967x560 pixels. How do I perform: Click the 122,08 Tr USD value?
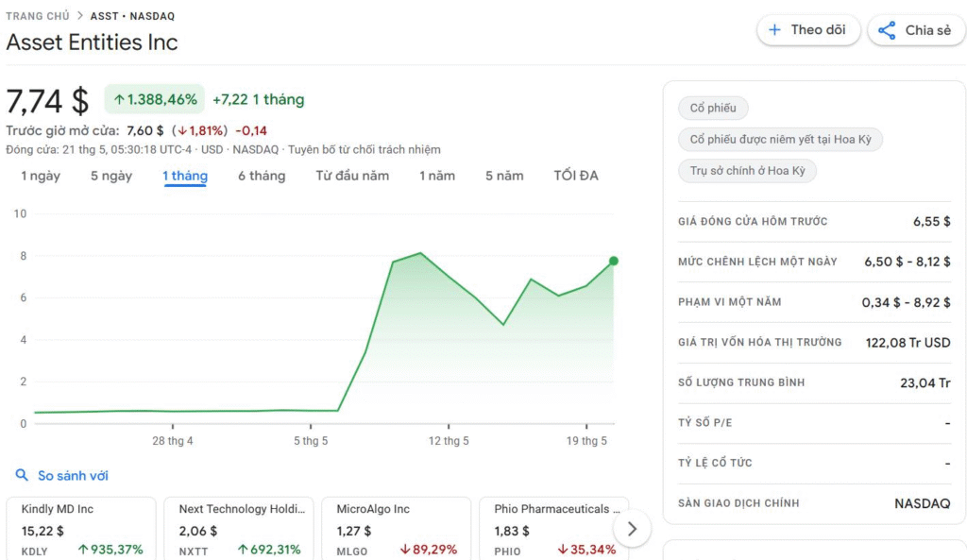click(908, 342)
